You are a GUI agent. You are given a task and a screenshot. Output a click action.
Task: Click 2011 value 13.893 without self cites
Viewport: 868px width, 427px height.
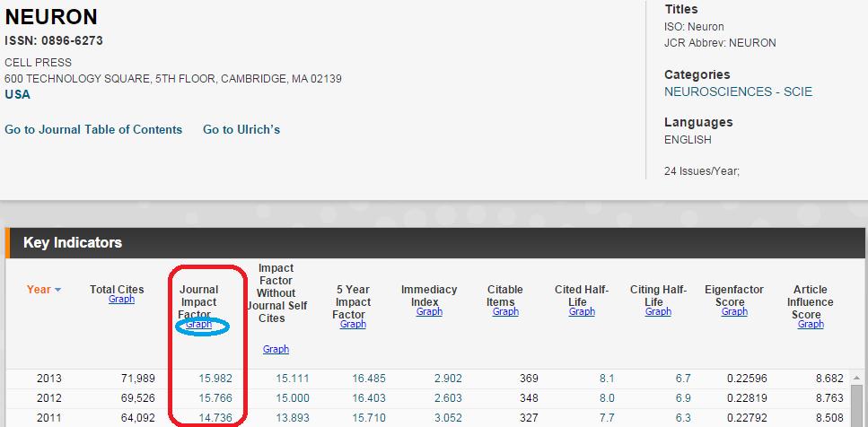(293, 418)
